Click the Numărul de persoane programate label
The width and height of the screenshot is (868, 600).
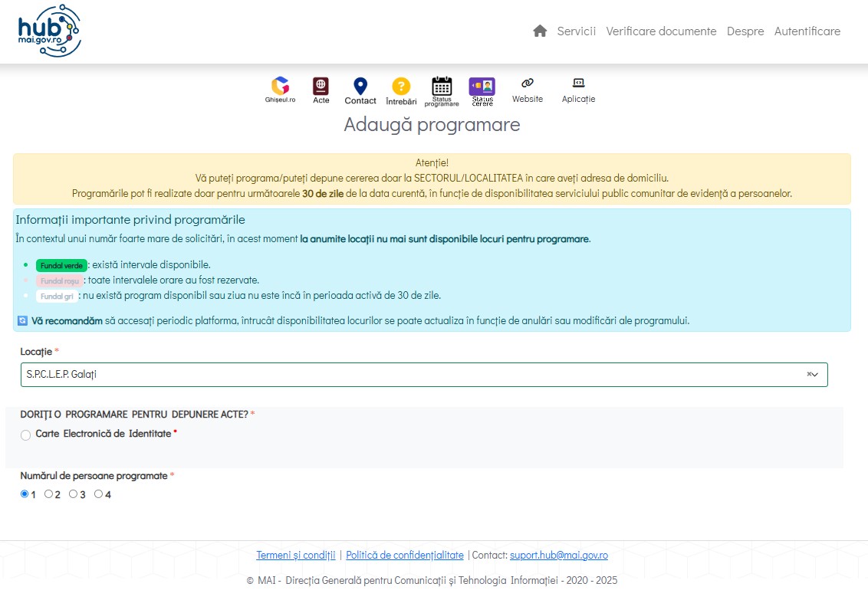94,476
